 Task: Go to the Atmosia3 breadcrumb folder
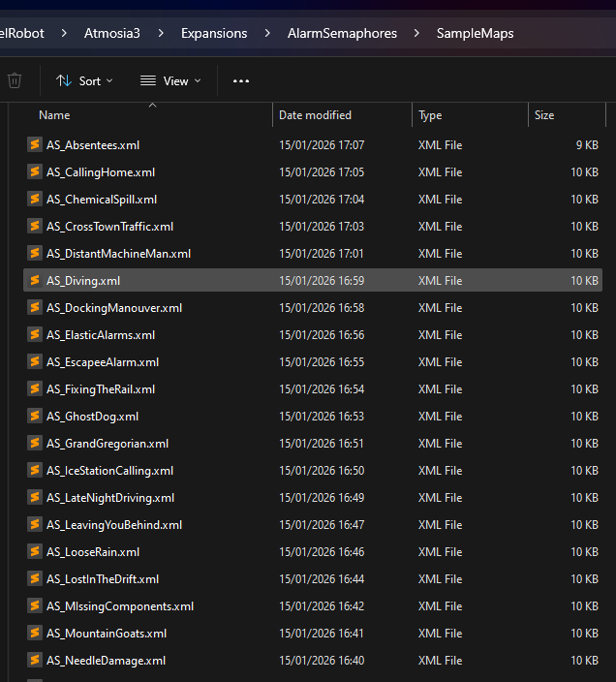tap(111, 33)
